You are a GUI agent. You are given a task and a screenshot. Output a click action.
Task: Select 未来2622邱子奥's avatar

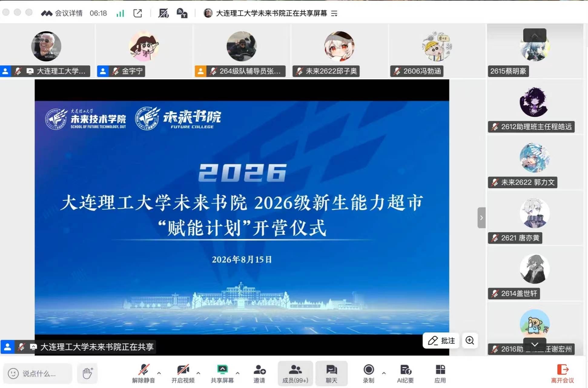coord(339,46)
